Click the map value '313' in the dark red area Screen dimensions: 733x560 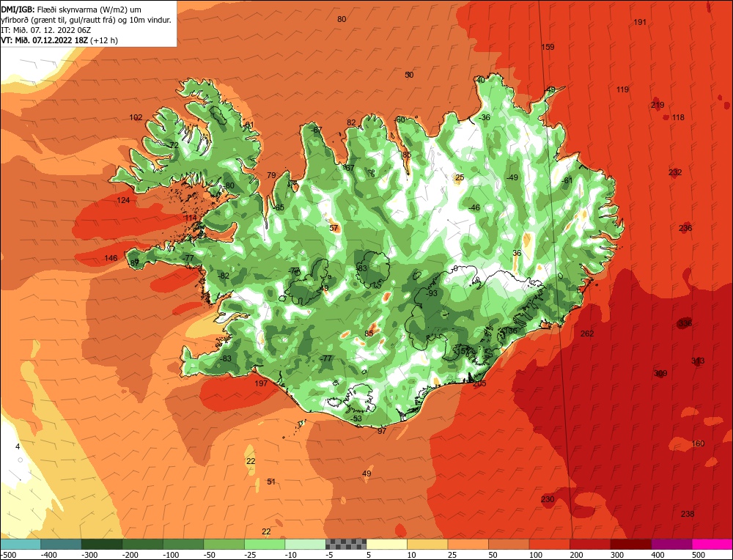pos(698,361)
